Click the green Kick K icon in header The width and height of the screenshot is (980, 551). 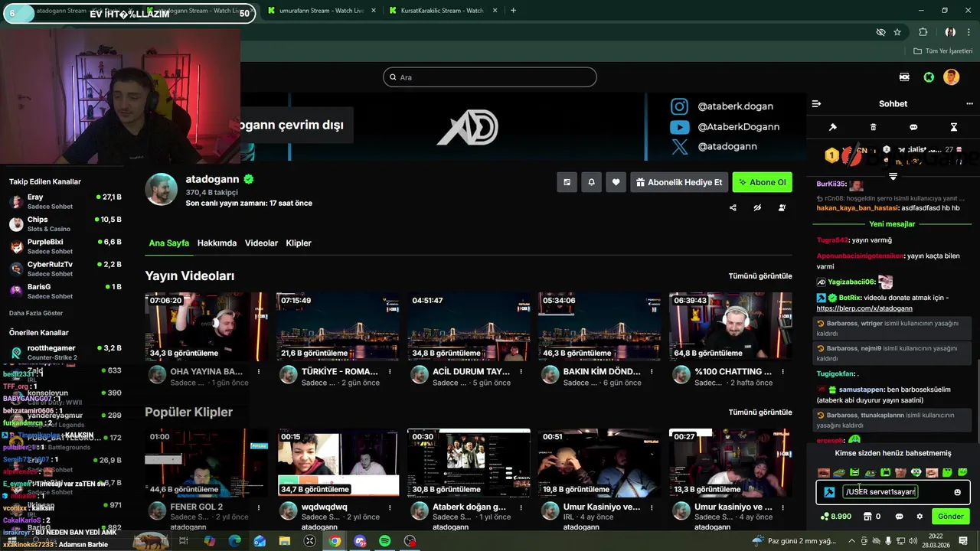point(929,77)
